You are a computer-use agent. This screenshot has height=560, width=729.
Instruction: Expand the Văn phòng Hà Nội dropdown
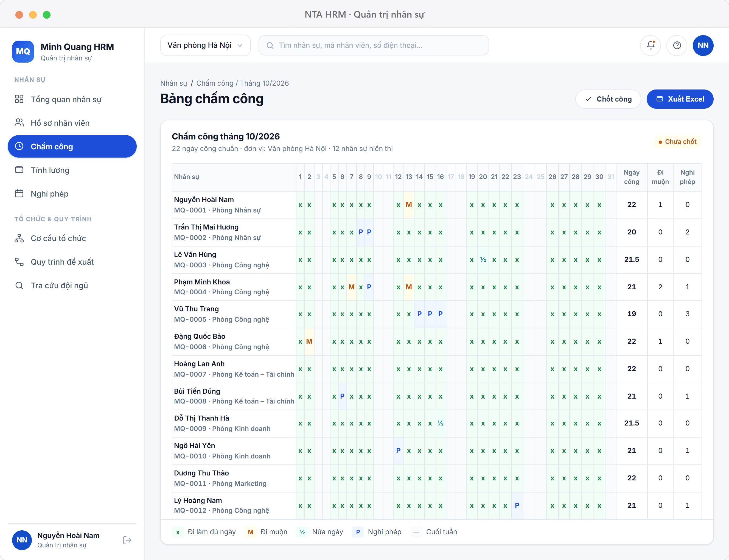[x=205, y=45]
